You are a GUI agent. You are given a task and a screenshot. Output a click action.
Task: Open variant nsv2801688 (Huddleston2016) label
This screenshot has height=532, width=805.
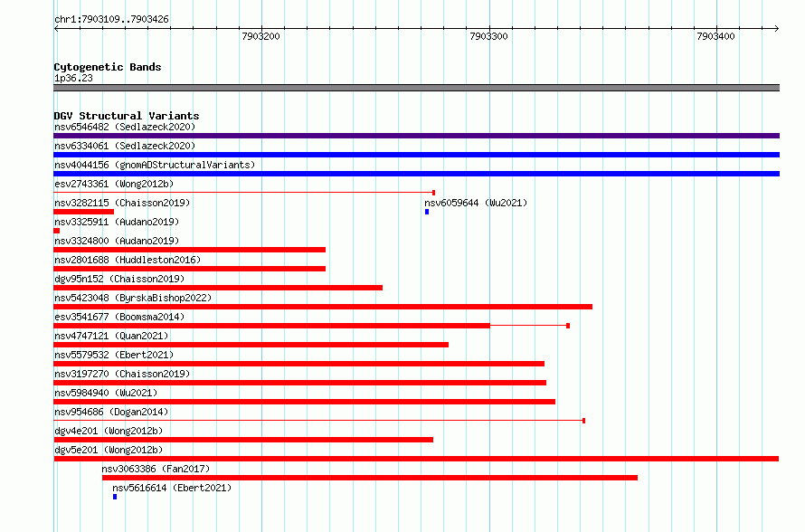tap(128, 260)
